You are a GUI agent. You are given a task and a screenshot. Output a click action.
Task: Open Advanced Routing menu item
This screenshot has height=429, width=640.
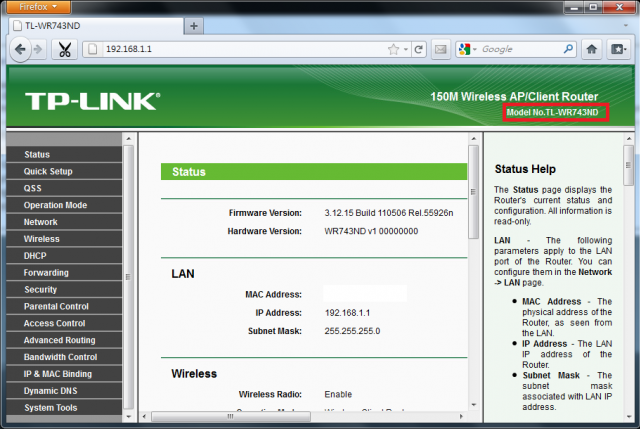click(64, 340)
